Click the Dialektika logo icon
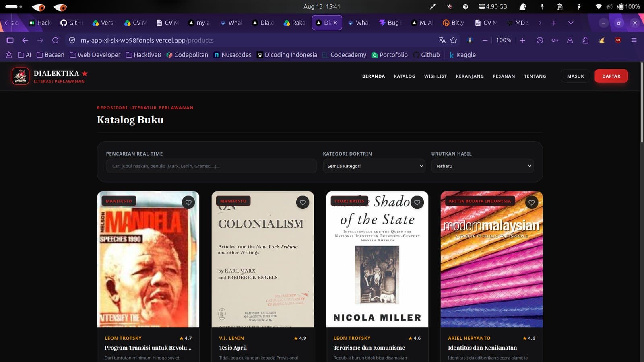The height and width of the screenshot is (362, 644). (21, 76)
